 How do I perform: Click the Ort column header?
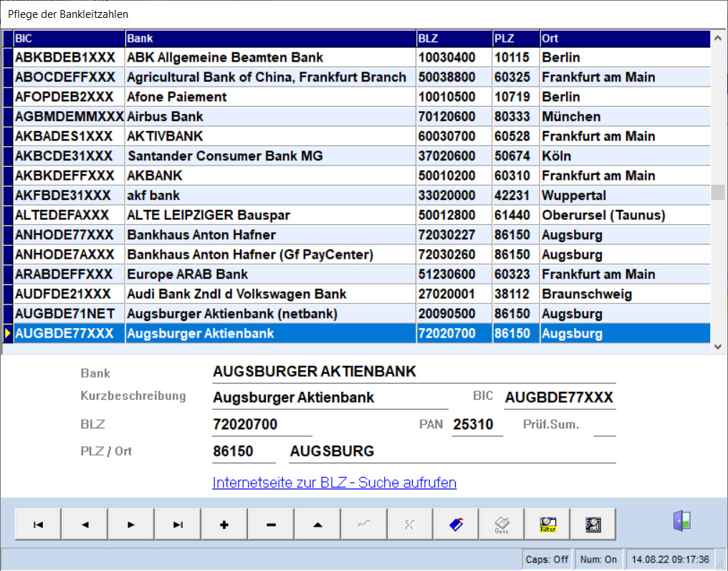tap(623, 38)
